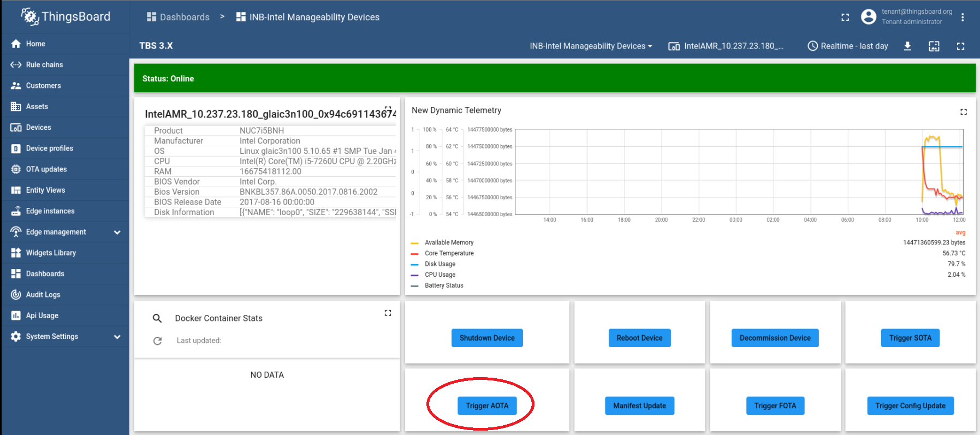Open Assets from the sidebar

[x=65, y=106]
